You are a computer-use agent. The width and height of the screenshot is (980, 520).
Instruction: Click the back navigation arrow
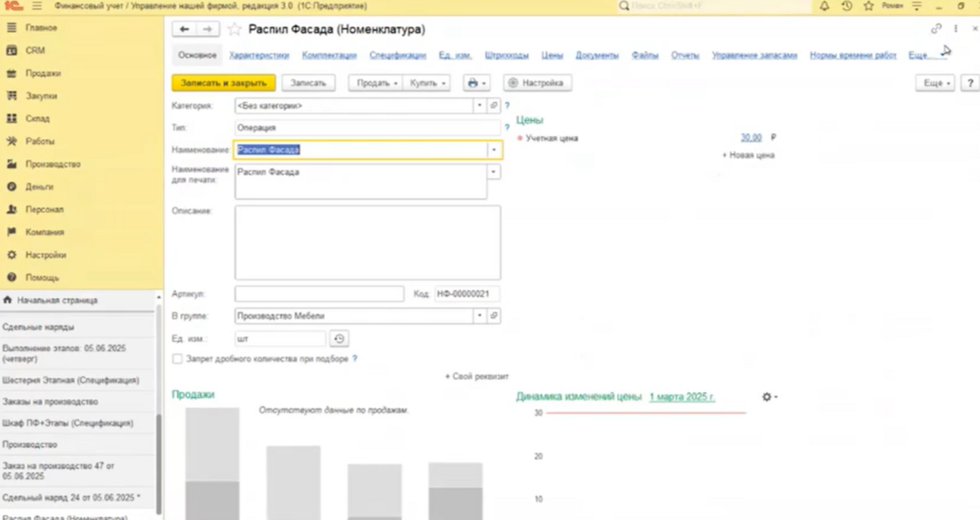(185, 30)
